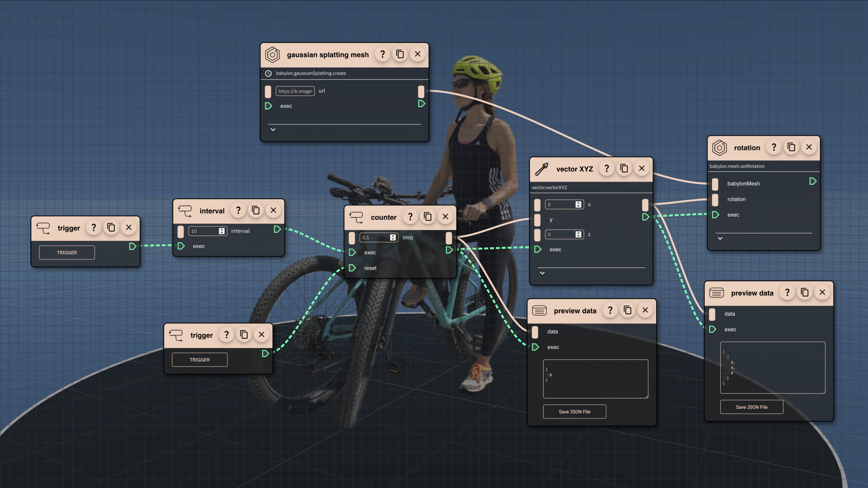Click the vector XYZ arrow icon
This screenshot has height=488, width=868.
click(x=542, y=169)
